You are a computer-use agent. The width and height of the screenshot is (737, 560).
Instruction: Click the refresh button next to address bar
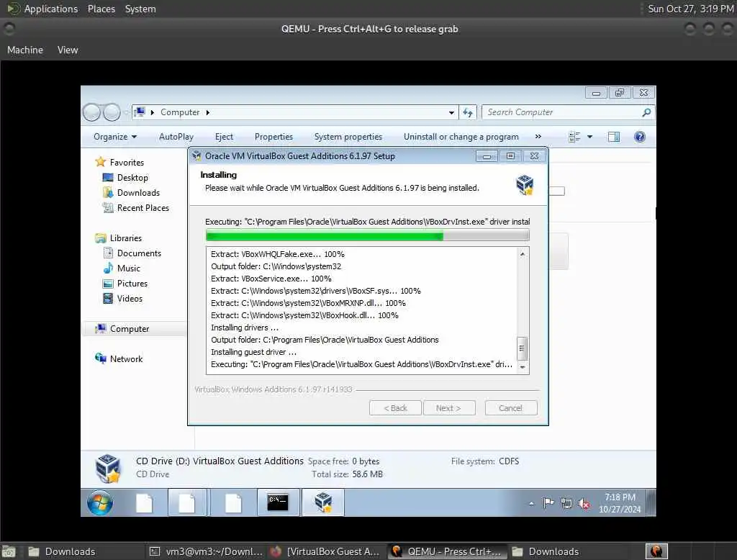coord(468,112)
